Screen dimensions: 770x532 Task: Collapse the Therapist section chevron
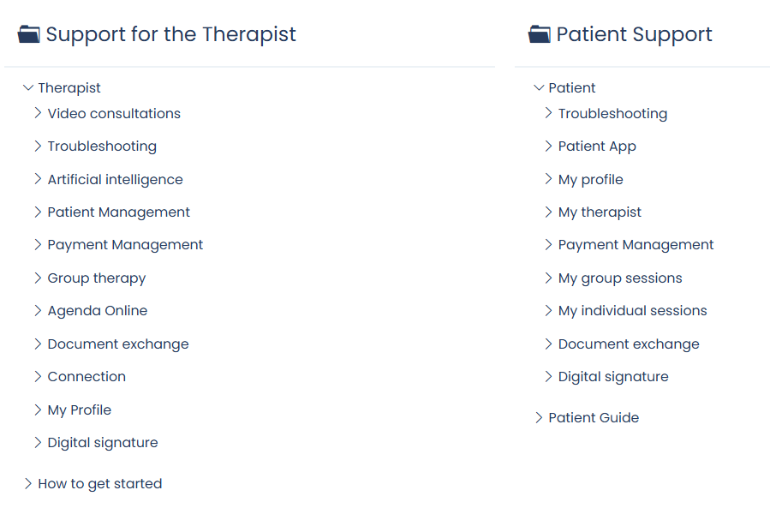coord(28,88)
